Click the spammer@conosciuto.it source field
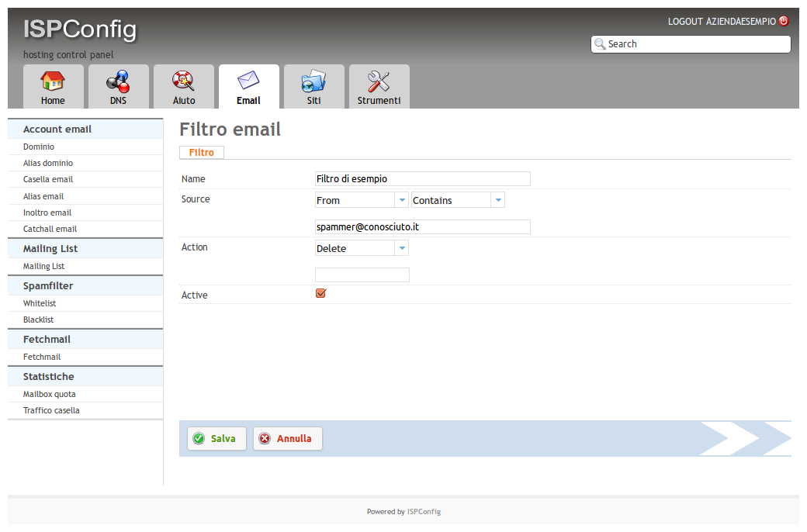This screenshot has width=807, height=532. click(423, 227)
